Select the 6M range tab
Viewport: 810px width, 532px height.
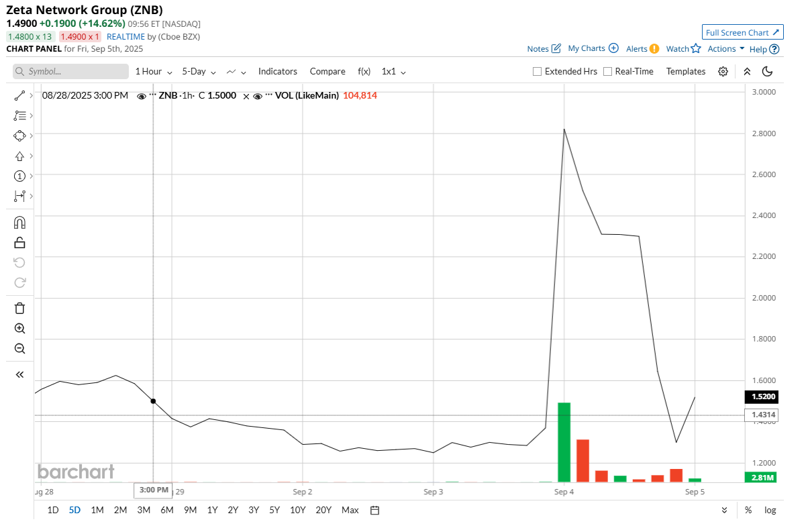pos(167,510)
